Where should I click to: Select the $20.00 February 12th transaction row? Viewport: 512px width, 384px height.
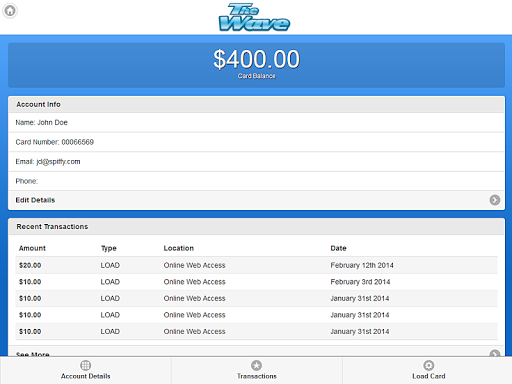click(x=256, y=265)
